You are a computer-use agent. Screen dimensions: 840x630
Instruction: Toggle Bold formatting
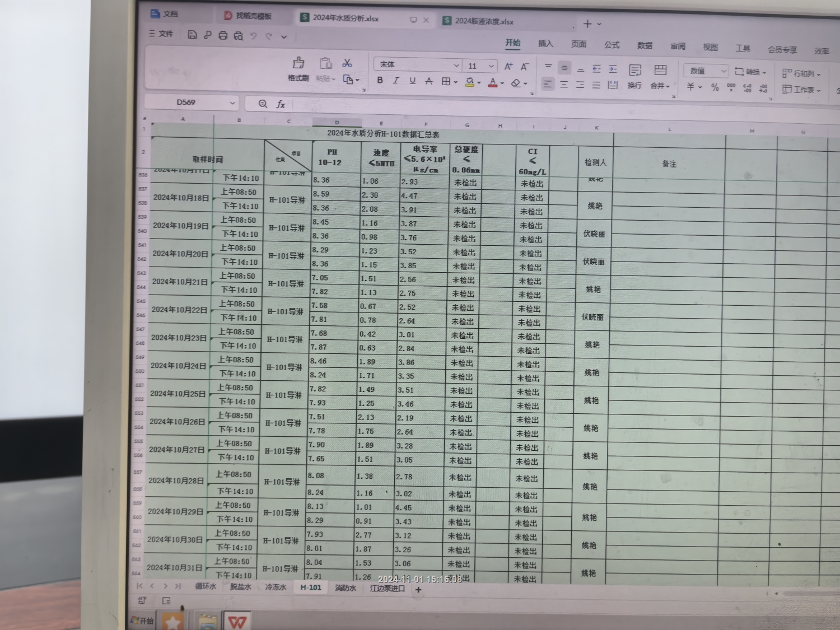point(380,80)
